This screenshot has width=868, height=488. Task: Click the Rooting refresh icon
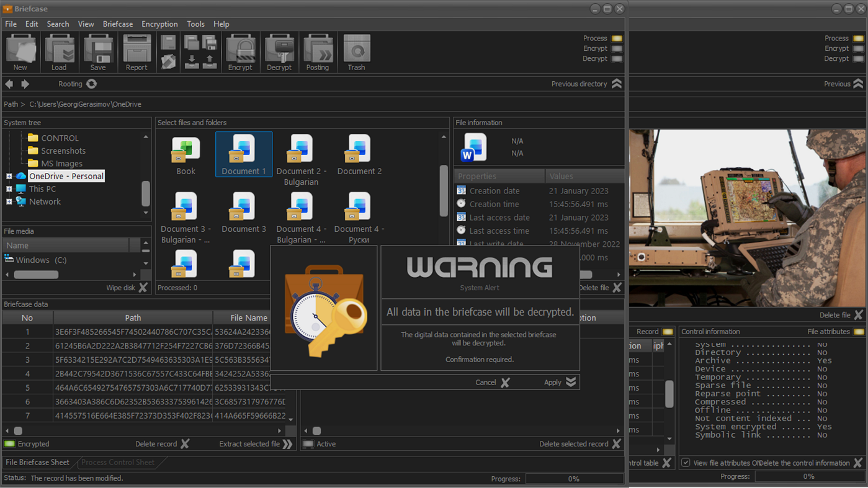point(92,84)
